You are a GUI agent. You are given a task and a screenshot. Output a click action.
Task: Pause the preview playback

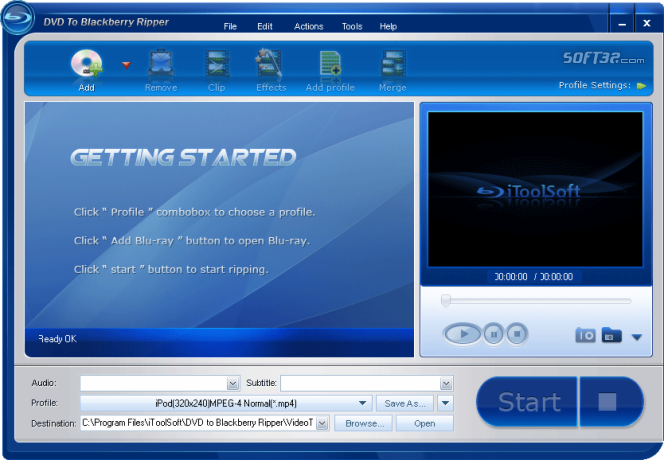click(x=493, y=334)
